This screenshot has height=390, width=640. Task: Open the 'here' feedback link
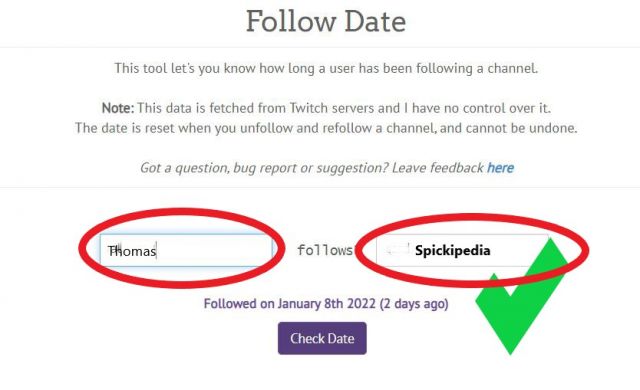500,168
